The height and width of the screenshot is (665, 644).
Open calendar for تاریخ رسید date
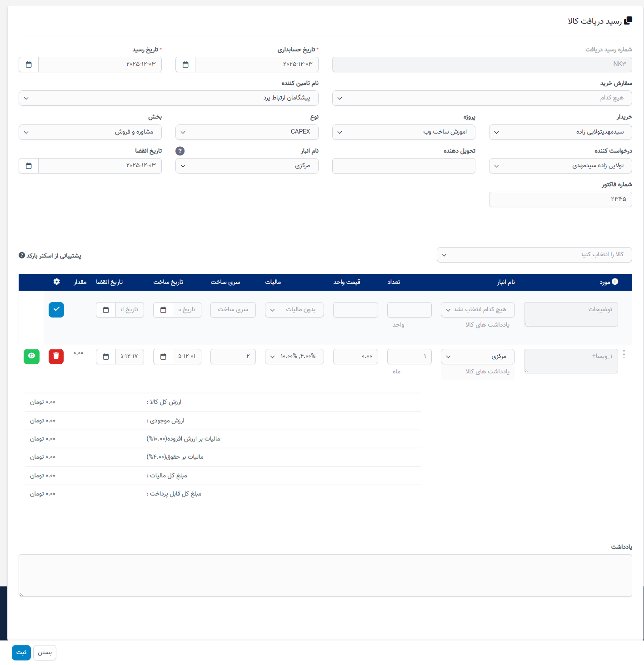click(29, 65)
